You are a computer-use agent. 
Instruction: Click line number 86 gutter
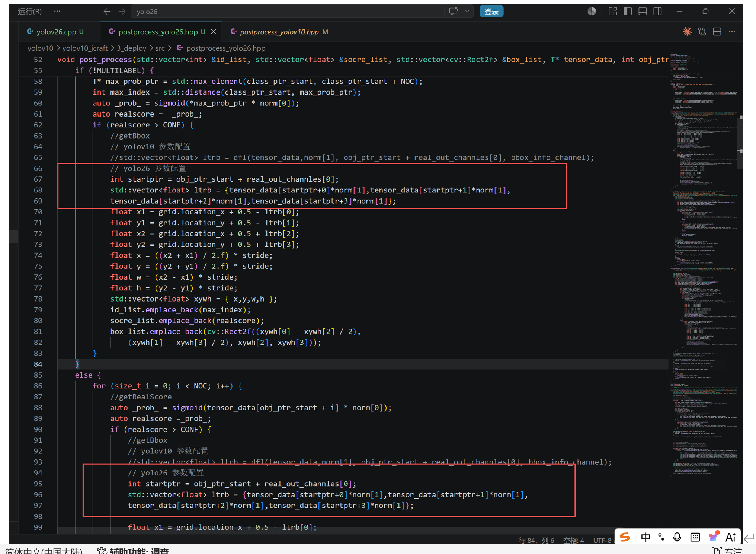[38, 386]
